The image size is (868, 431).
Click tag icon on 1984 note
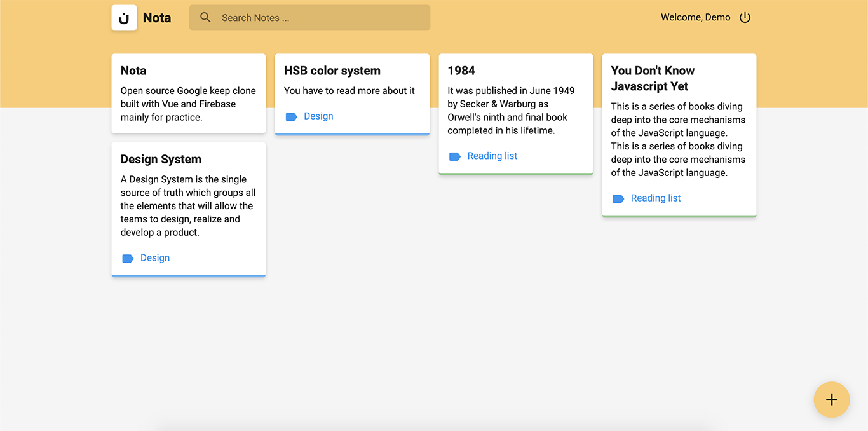pyautogui.click(x=455, y=156)
